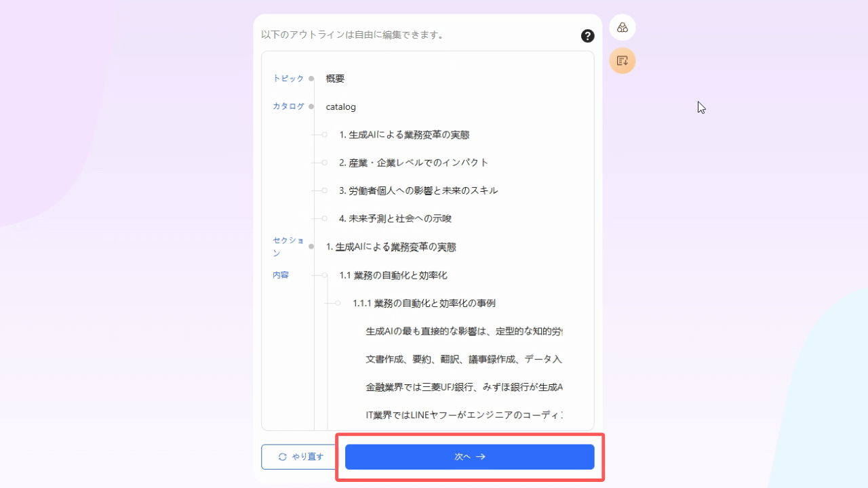Image resolution: width=868 pixels, height=488 pixels.
Task: Click the line starting 文書作成、要約、翻訳
Action: pyautogui.click(x=464, y=359)
